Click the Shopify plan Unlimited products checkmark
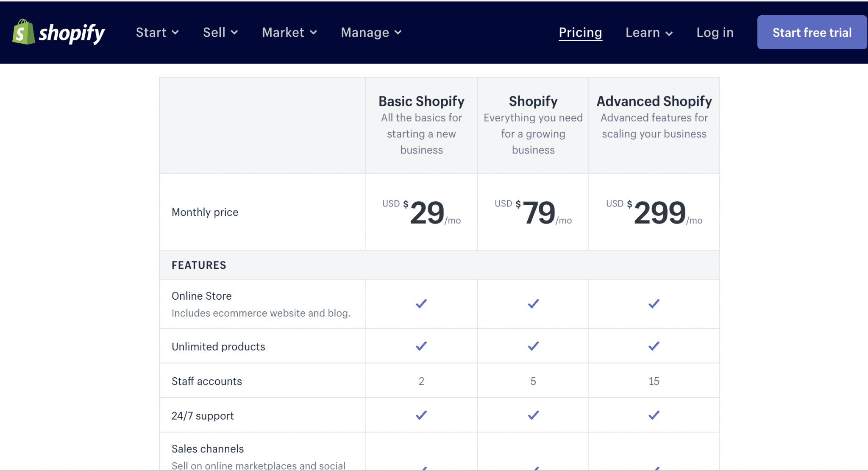 click(533, 346)
